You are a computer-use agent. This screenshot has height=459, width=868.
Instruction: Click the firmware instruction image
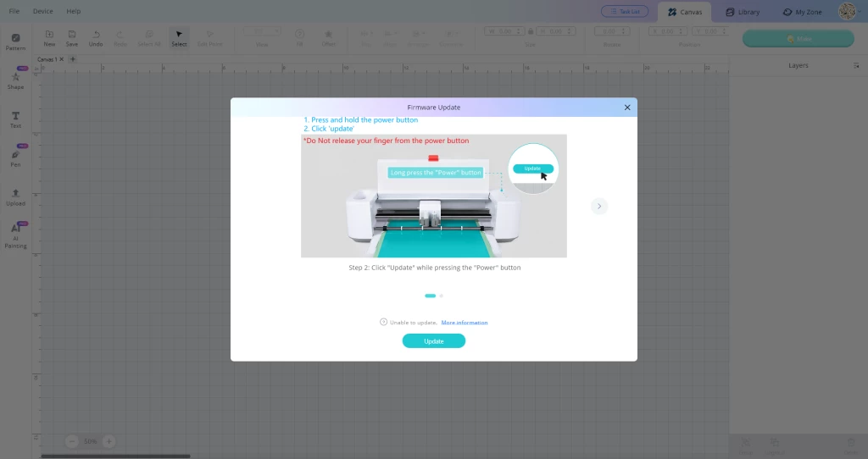(x=434, y=196)
